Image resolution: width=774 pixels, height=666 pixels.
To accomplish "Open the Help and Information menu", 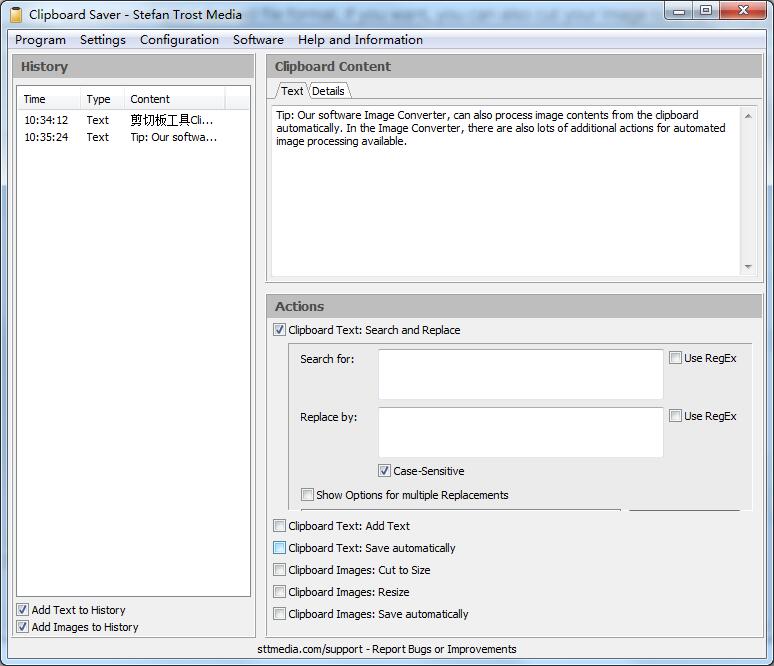I will 360,39.
